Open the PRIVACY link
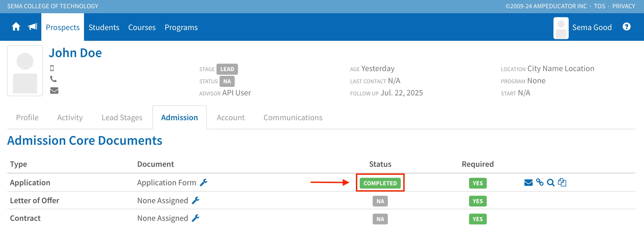The width and height of the screenshot is (644, 236). 624,6
